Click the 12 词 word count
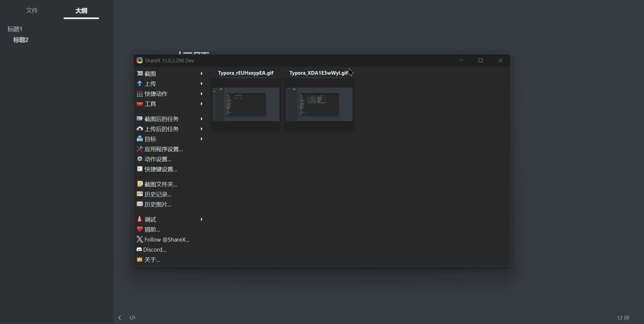Image resolution: width=644 pixels, height=324 pixels. point(623,318)
